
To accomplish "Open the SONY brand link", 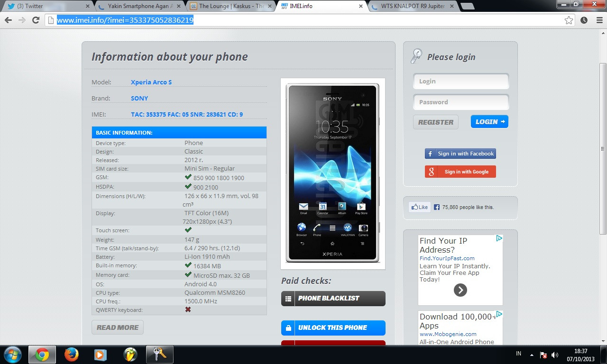I will tap(139, 98).
